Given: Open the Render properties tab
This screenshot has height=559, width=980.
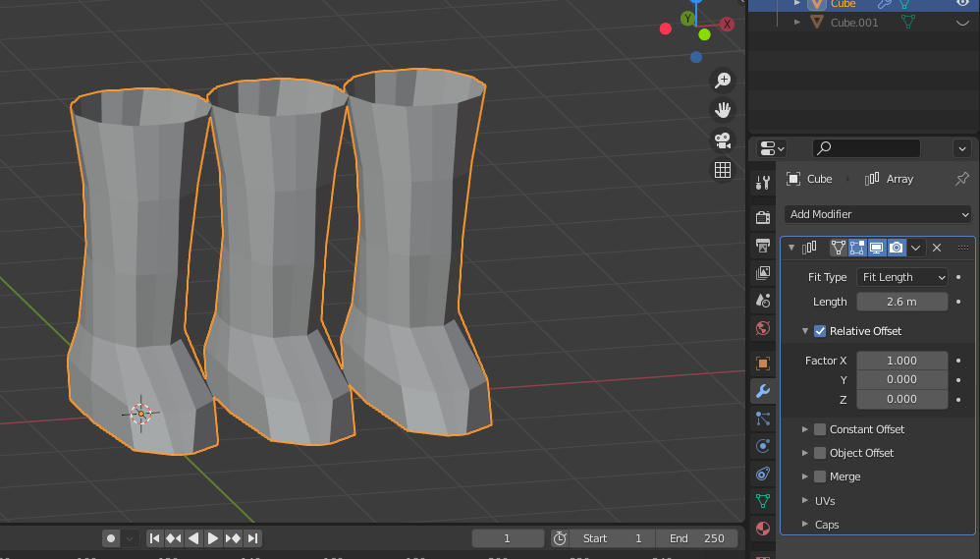Looking at the screenshot, I should point(763,217).
